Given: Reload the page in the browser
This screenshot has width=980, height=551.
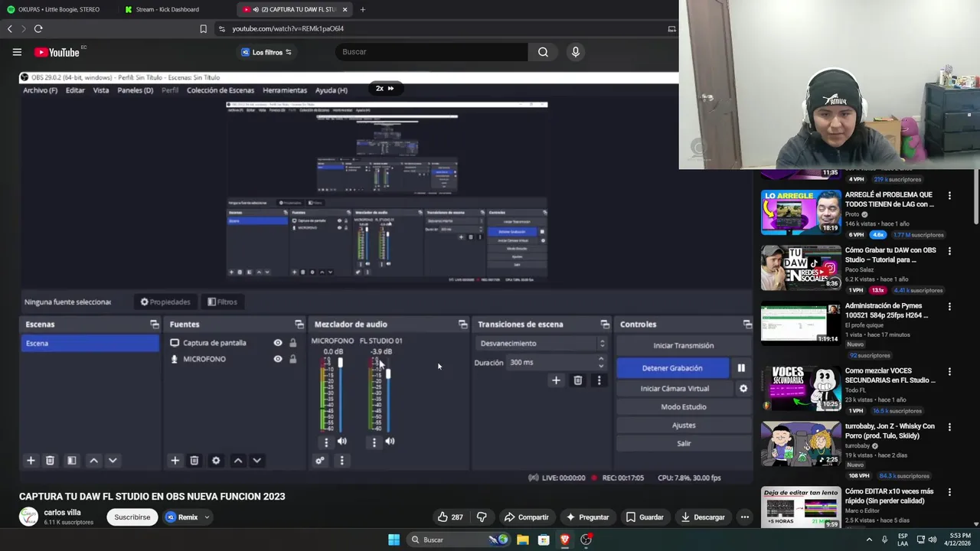Looking at the screenshot, I should 38,28.
